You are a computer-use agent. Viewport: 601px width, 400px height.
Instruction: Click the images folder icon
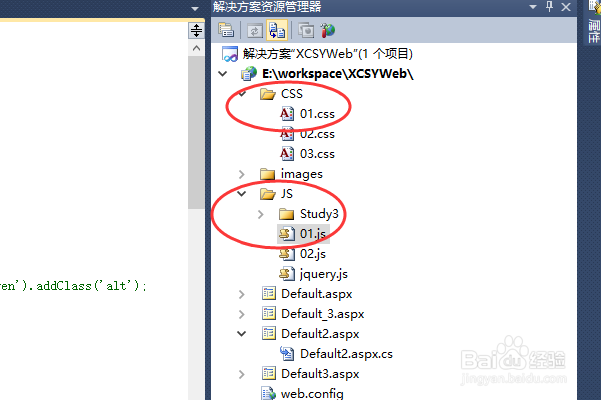tap(268, 174)
